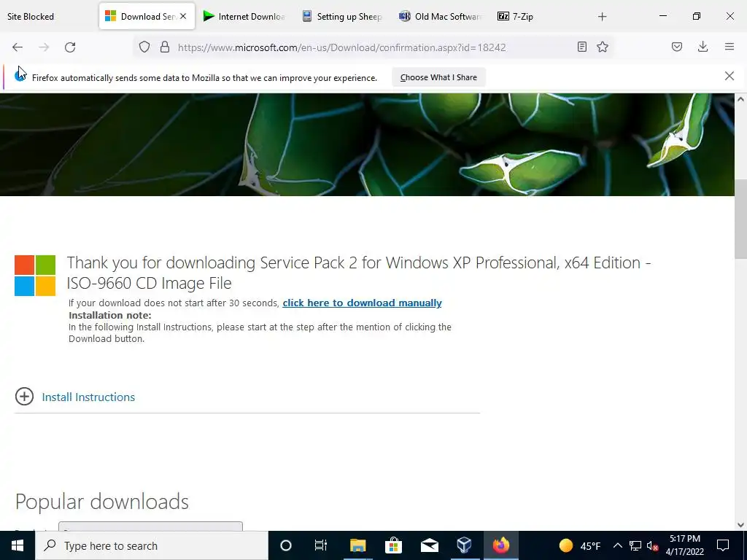Open the notification center icon
This screenshot has height=560, width=747.
point(723,545)
